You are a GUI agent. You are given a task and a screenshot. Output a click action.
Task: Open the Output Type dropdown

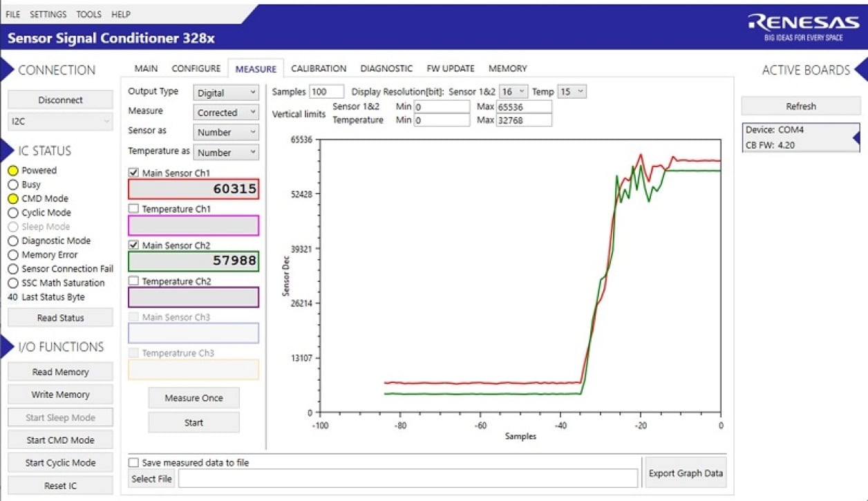225,91
